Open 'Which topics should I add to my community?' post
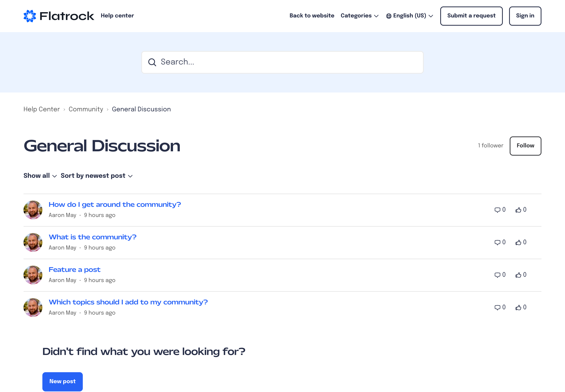Image resolution: width=565 pixels, height=392 pixels. tap(128, 302)
